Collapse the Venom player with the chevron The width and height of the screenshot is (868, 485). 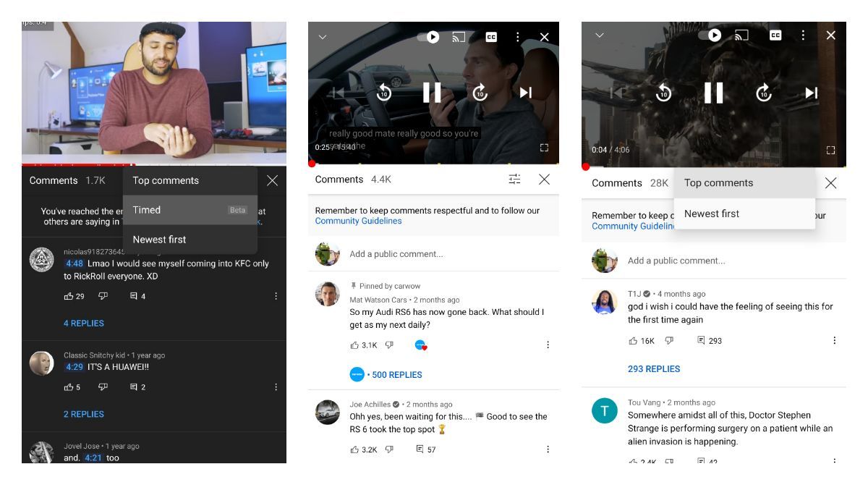click(599, 34)
